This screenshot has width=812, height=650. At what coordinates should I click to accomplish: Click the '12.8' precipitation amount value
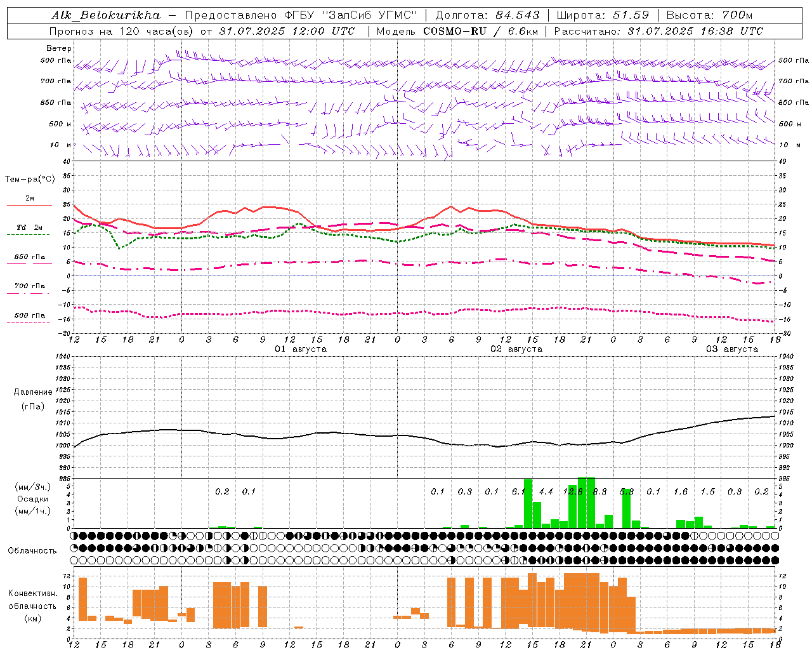[573, 492]
